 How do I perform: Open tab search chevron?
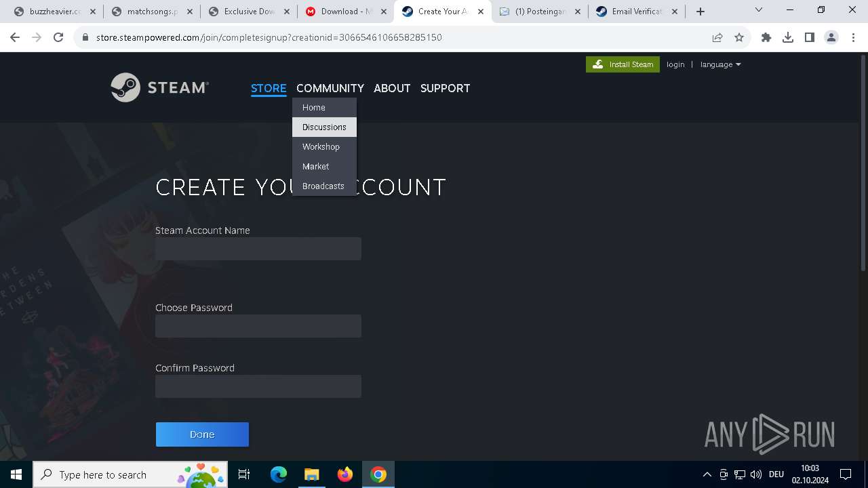click(x=759, y=9)
